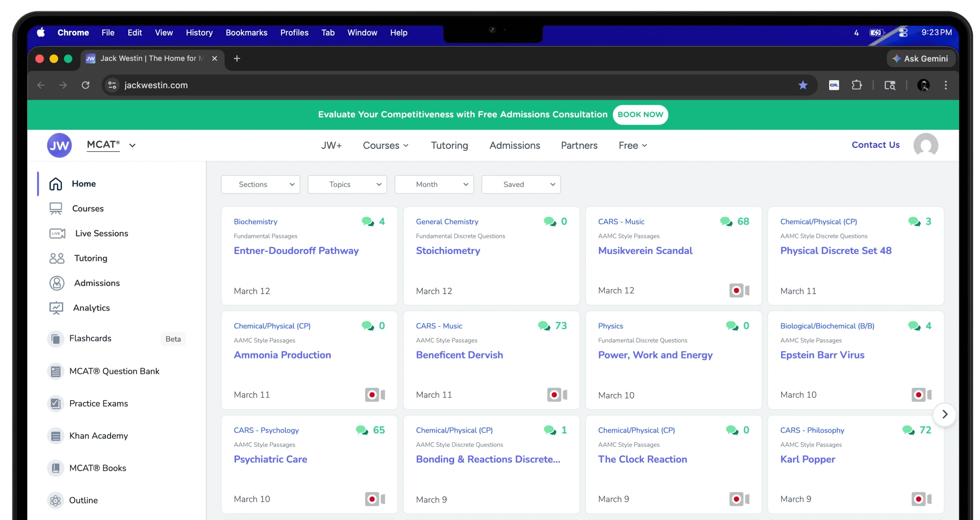Open the Entner-Doudoroff Pathway passage link
Viewport: 980px width, 520px height.
click(296, 251)
